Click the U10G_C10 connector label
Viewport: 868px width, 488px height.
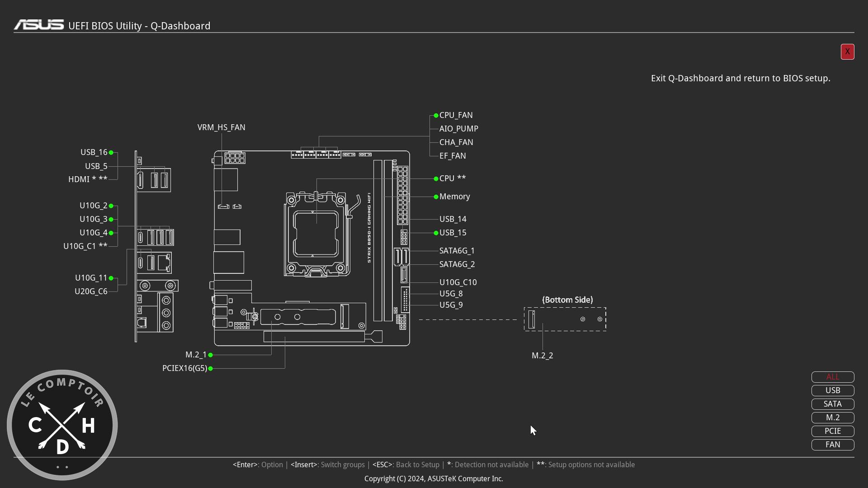(458, 282)
